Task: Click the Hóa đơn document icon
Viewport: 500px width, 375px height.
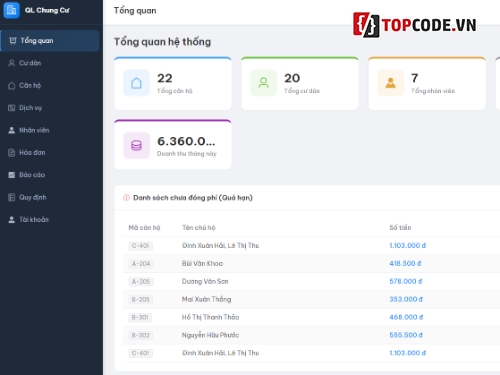Action: pyautogui.click(x=12, y=153)
